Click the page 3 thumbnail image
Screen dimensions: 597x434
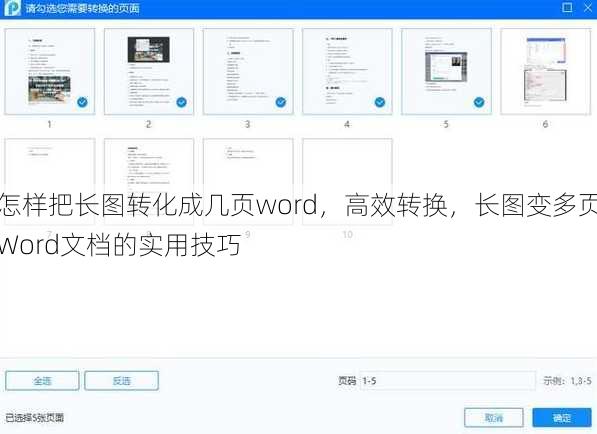click(x=248, y=71)
